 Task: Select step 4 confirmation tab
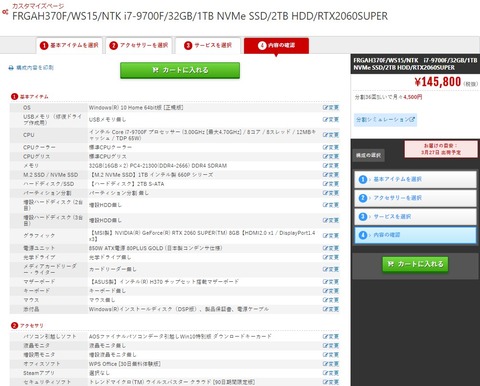pos(276,45)
